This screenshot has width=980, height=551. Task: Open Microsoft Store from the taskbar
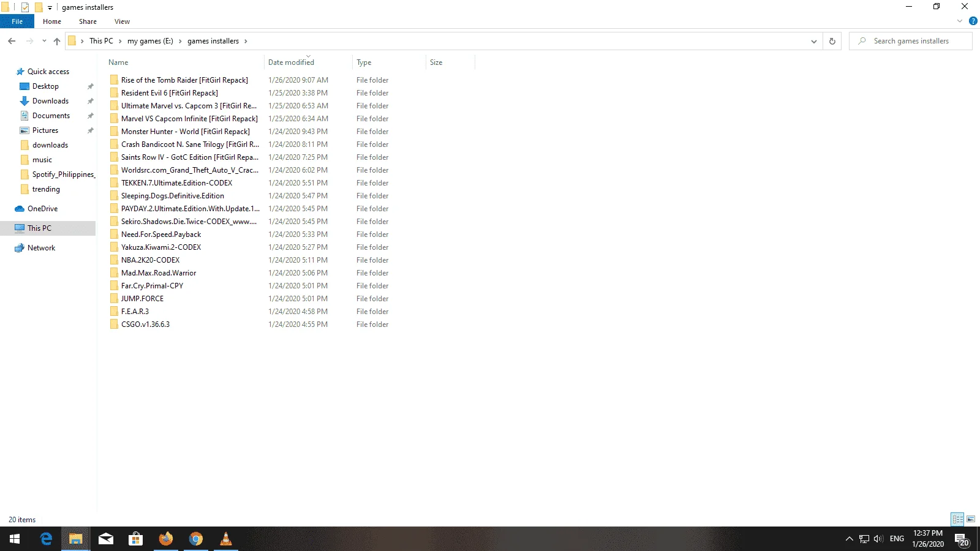point(136,539)
